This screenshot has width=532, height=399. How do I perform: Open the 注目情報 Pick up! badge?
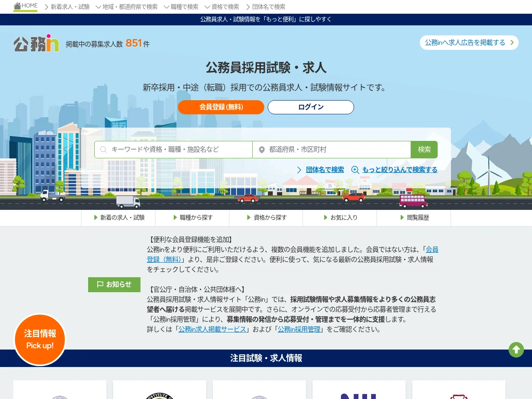[40, 340]
